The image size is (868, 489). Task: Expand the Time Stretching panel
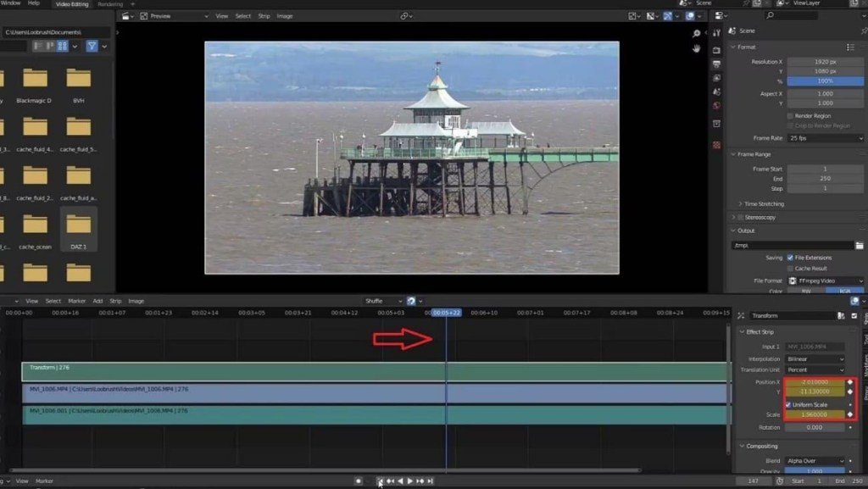tap(761, 204)
